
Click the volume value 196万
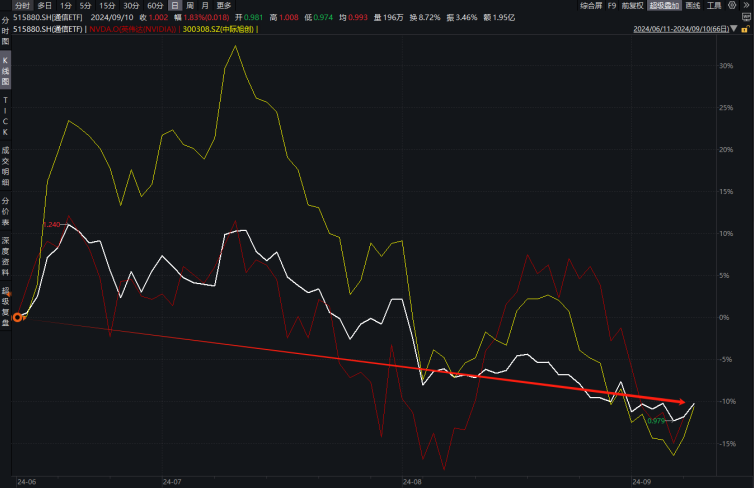[393, 17]
